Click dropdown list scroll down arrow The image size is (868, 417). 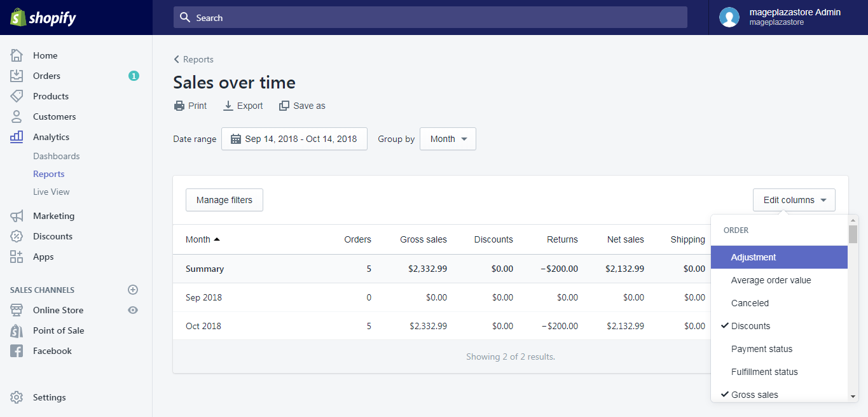pyautogui.click(x=853, y=397)
